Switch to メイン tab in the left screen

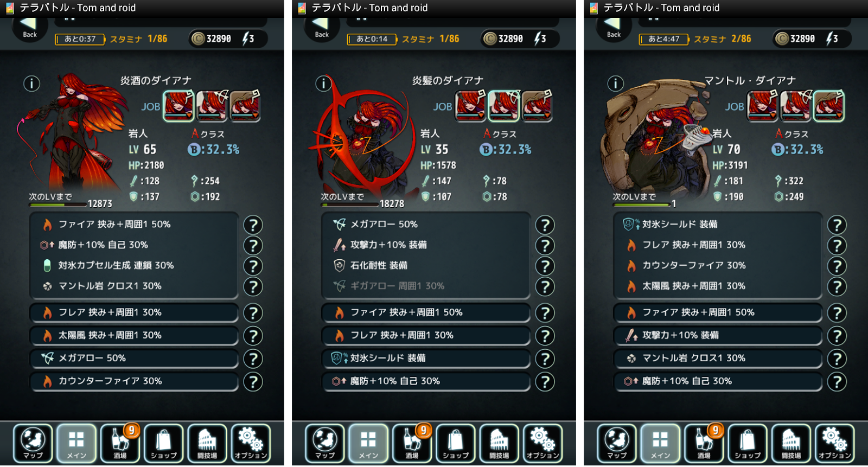click(76, 443)
